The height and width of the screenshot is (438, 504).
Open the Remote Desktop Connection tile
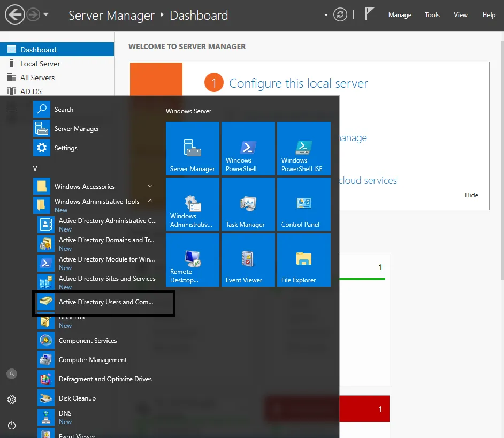pos(192,260)
